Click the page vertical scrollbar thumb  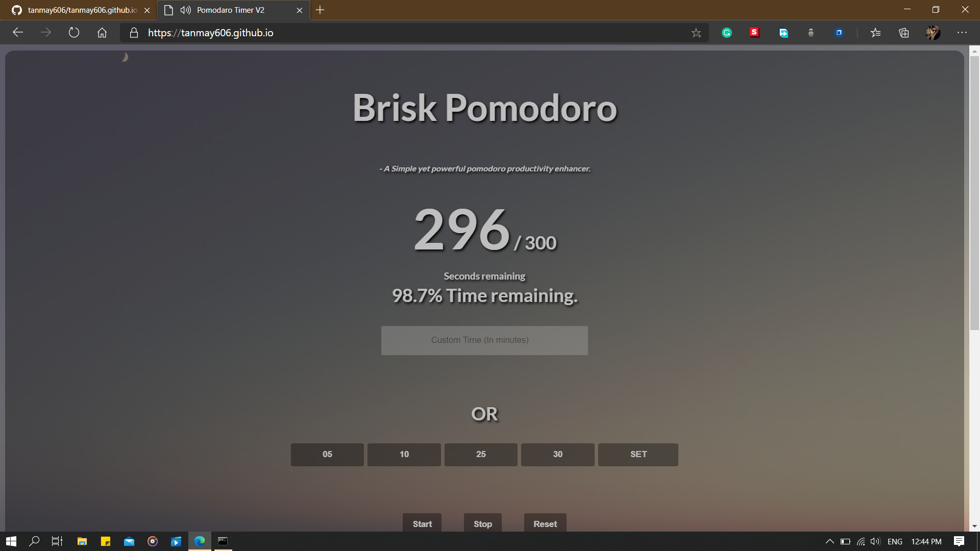(x=974, y=194)
